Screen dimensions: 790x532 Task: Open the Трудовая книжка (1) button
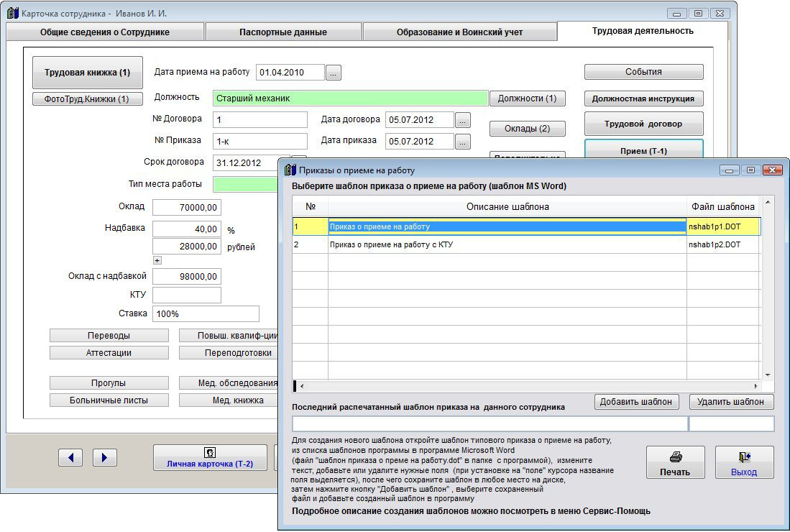tap(88, 73)
